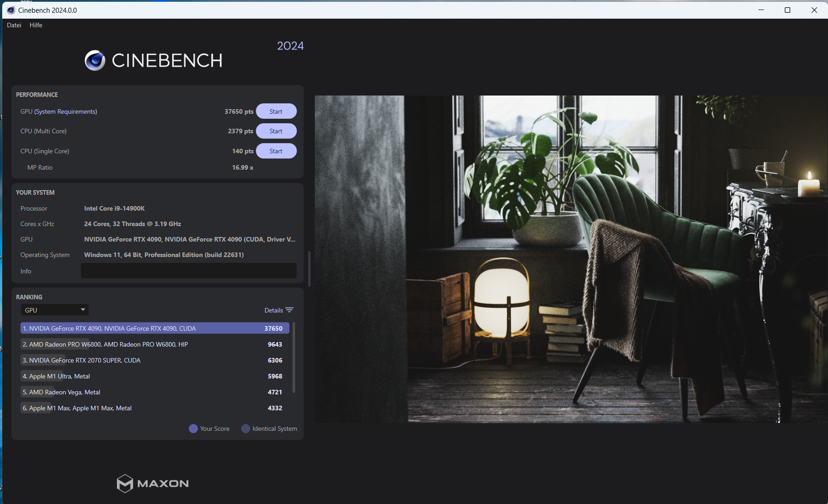Click the 6306 score of RTX 2070 SUPER

point(275,360)
